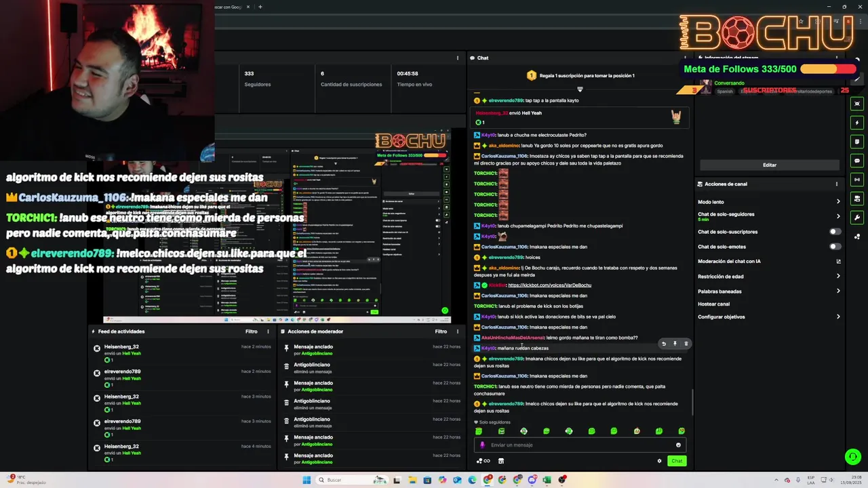
Task: Click top Heisenberg_32 entry in activity feed
Action: tap(183, 353)
